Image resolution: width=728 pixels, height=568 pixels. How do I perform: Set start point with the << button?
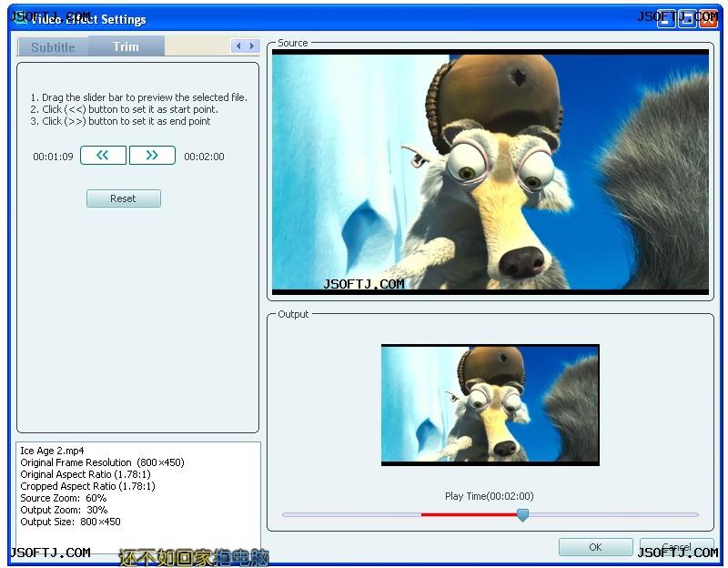point(103,155)
